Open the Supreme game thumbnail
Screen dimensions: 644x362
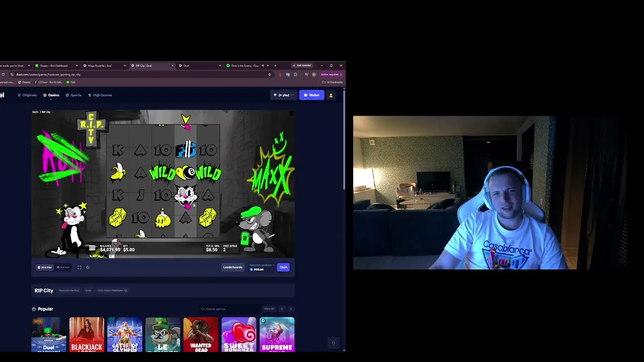[x=277, y=335]
